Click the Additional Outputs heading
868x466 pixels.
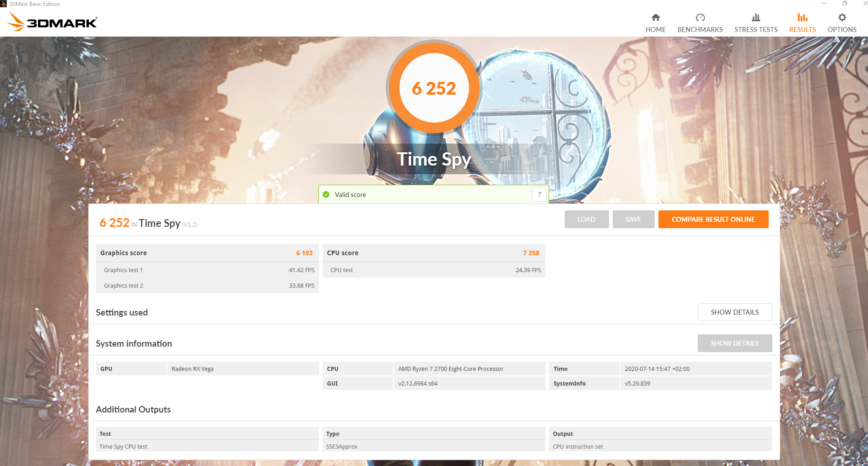133,410
